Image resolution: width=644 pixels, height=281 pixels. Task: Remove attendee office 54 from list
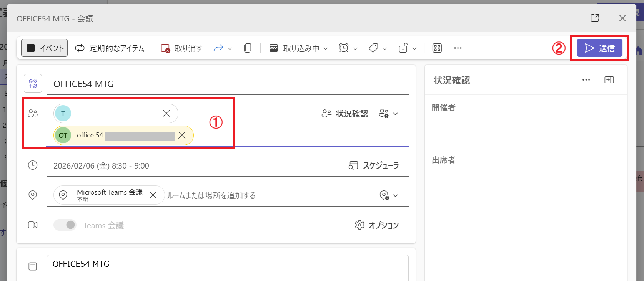182,135
